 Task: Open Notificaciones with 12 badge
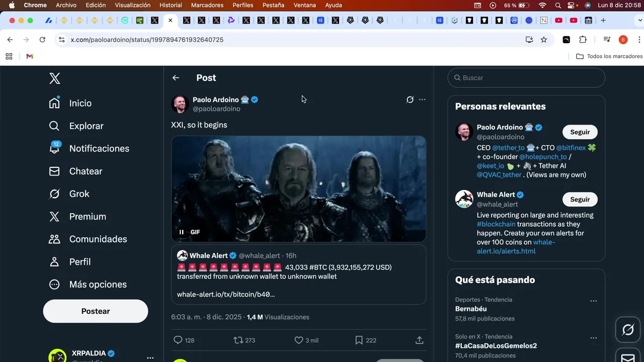click(89, 148)
